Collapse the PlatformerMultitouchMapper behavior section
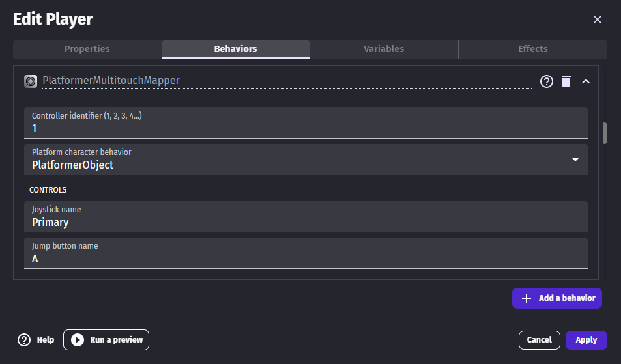This screenshot has height=364, width=621. (586, 81)
